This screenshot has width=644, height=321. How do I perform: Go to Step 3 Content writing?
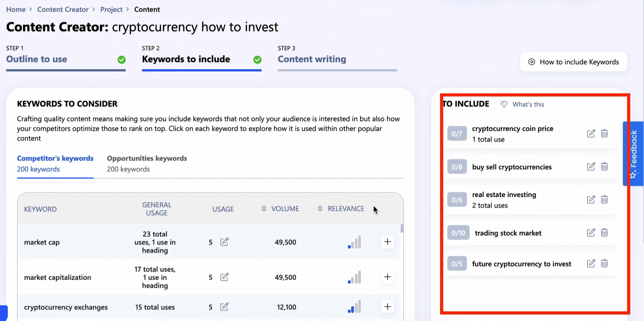[x=311, y=59]
